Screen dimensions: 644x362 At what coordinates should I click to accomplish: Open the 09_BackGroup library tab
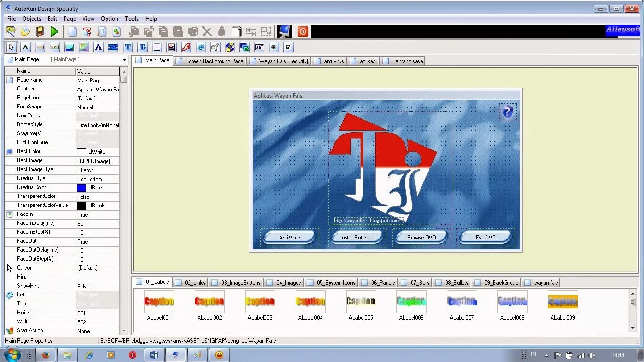coord(496,282)
